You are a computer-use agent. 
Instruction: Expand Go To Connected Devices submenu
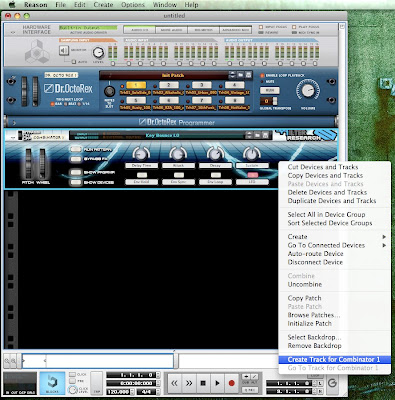334,245
